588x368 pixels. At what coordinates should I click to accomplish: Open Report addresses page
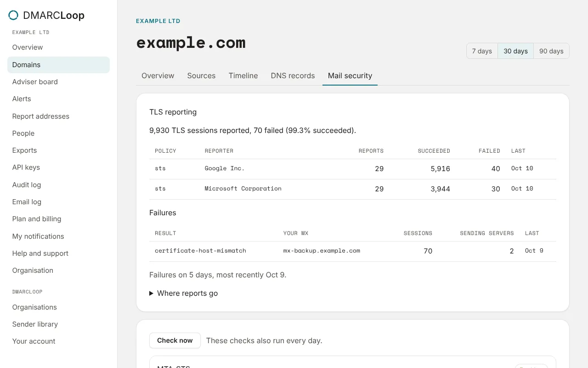[x=58, y=116]
